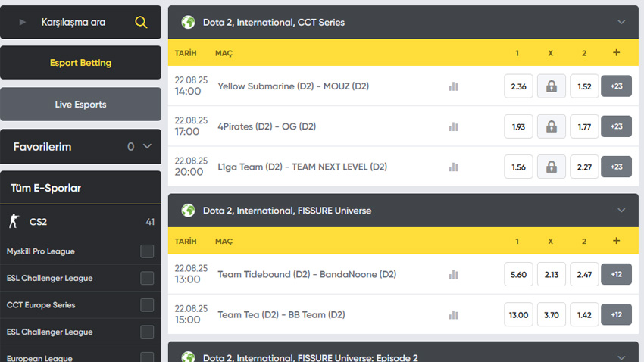Viewport: 644px width, 362px height.
Task: View stats chart for Team Tidebound match
Action: click(453, 274)
